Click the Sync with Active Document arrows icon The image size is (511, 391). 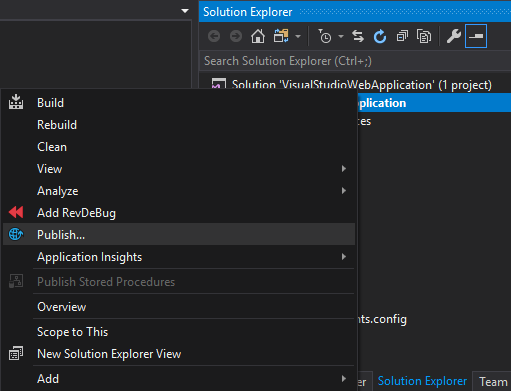tap(358, 36)
